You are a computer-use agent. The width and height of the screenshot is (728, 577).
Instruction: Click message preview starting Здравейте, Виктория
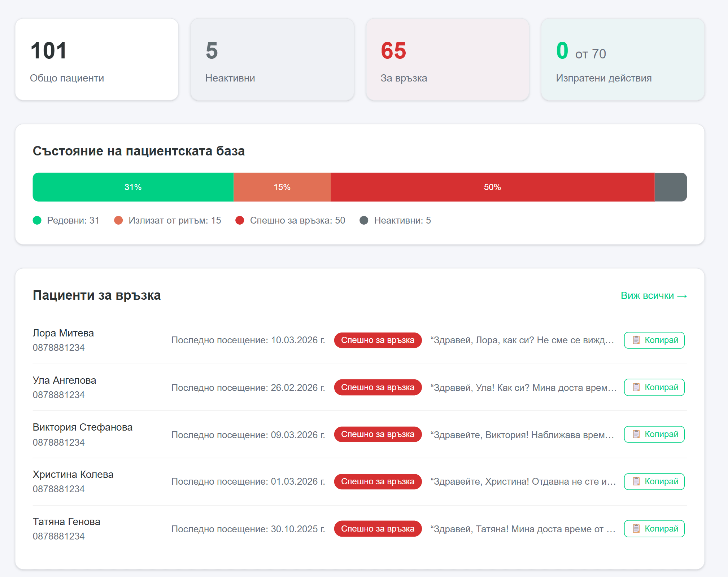click(522, 435)
